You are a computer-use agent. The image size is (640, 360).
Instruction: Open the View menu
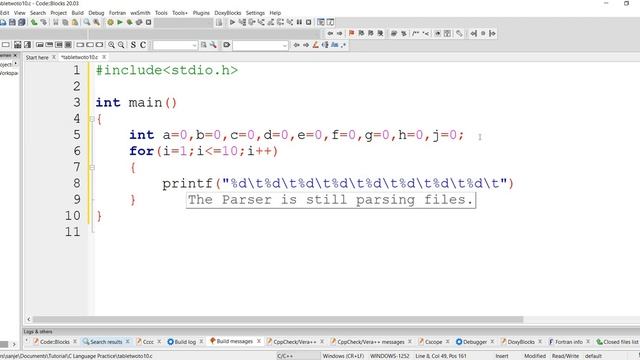coord(19,13)
